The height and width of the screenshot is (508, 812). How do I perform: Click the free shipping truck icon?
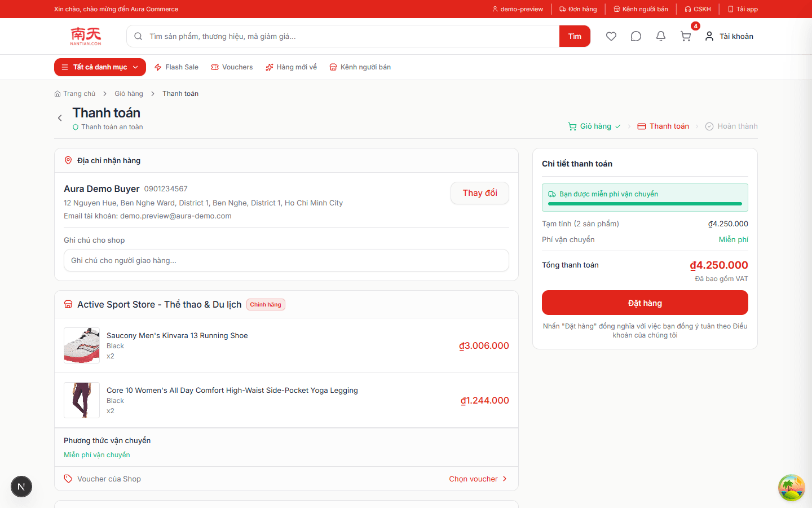(x=552, y=194)
